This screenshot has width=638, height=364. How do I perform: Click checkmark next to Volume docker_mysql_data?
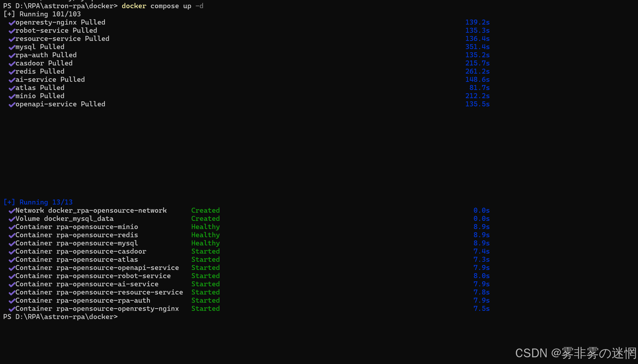pyautogui.click(x=12, y=219)
